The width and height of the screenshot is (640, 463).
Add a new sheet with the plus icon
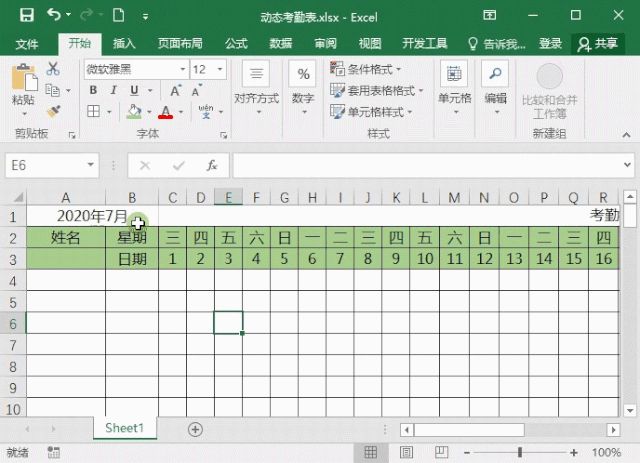coord(196,429)
